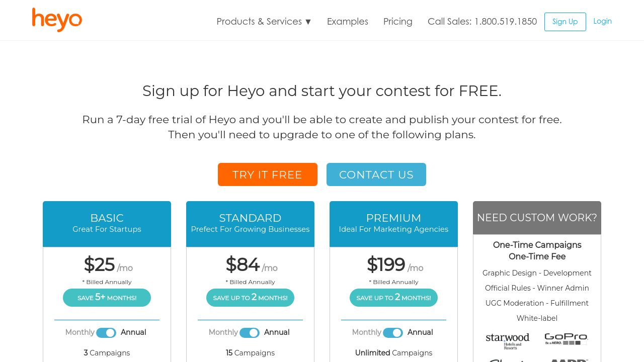Viewport: 644px width, 362px height.
Task: Select the STANDARD plan header
Action: [250, 224]
